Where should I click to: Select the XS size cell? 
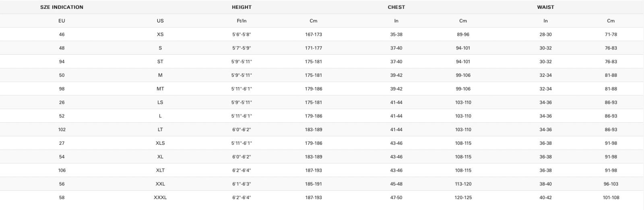160,35
